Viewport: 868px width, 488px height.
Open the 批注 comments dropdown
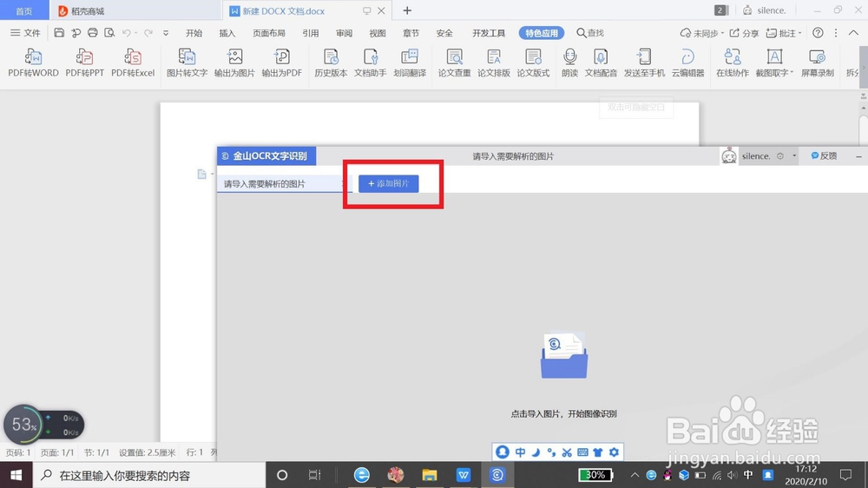(784, 33)
